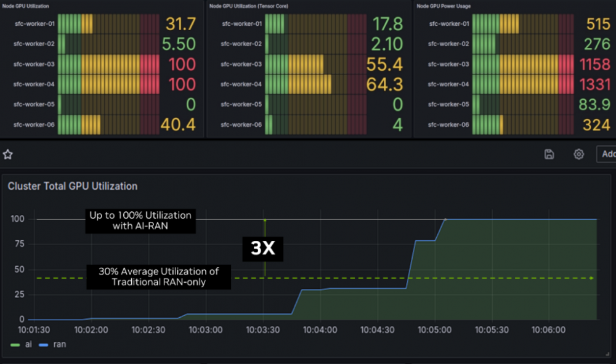
Task: Toggle the blue 'ran' legend series
Action: [52, 344]
